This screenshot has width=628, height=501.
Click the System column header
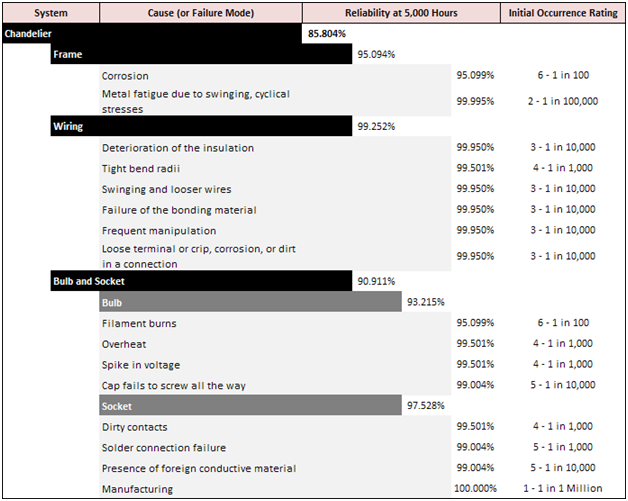pyautogui.click(x=51, y=13)
